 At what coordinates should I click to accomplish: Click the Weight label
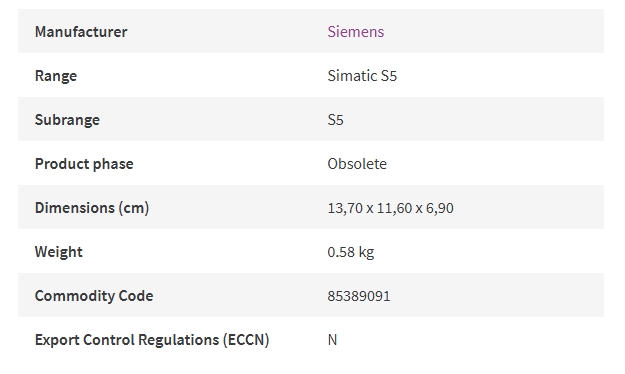(59, 252)
